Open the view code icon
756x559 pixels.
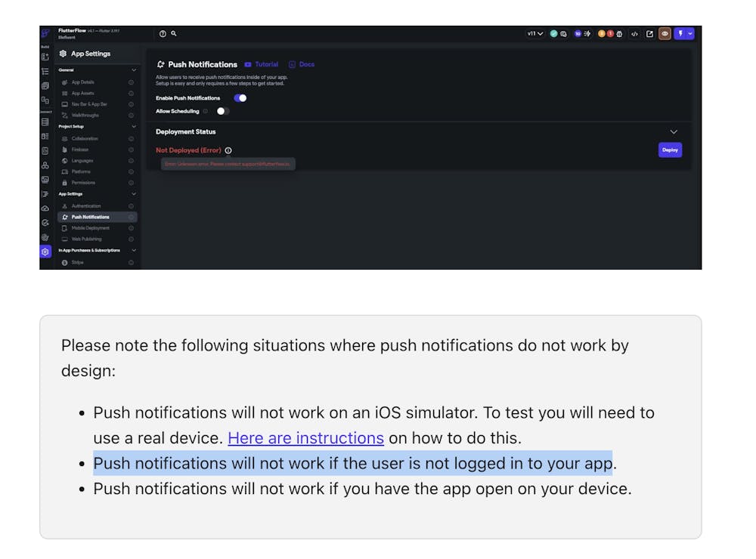pos(634,34)
